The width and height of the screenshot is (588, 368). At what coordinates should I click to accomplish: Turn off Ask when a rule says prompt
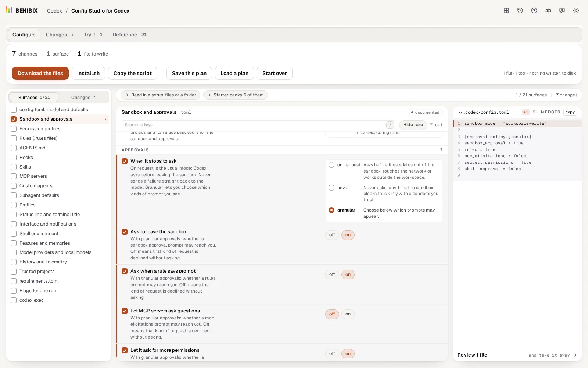coord(332,275)
